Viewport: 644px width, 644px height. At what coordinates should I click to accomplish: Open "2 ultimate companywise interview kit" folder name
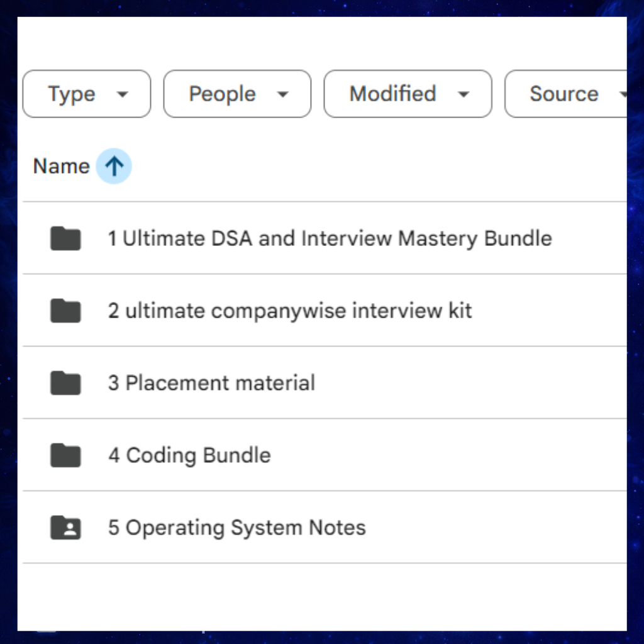pos(289,311)
